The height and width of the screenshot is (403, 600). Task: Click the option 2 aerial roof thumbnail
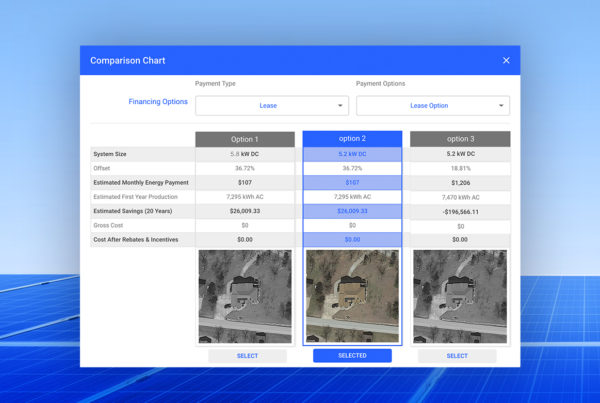(x=352, y=296)
